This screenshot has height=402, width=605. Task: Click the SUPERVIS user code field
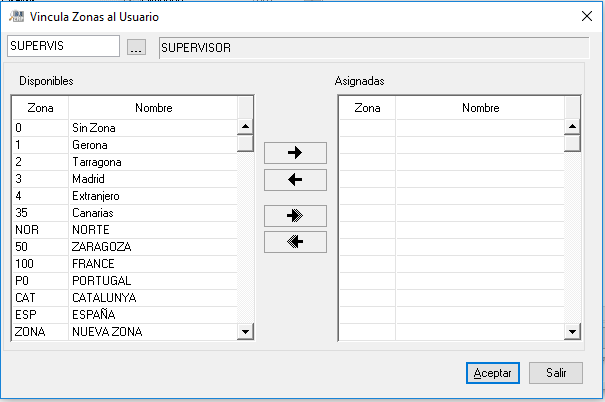click(x=63, y=46)
